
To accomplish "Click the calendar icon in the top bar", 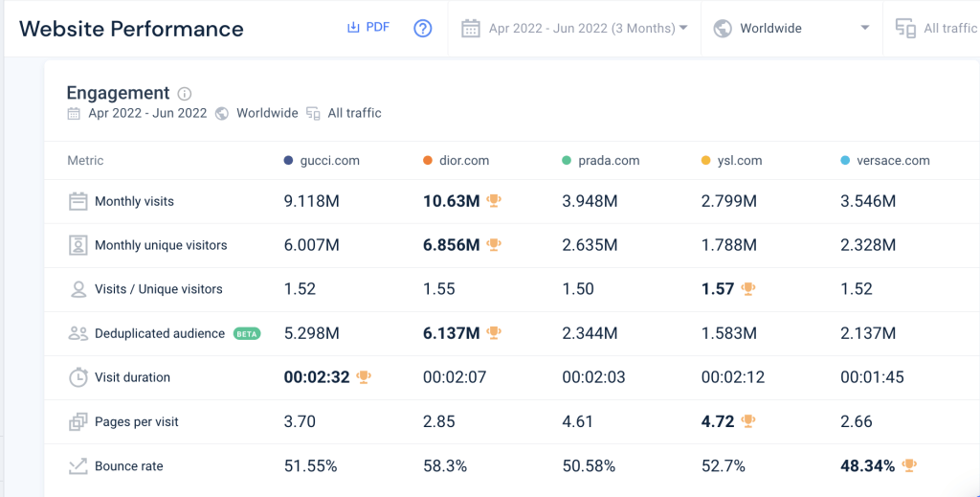I will pos(471,28).
